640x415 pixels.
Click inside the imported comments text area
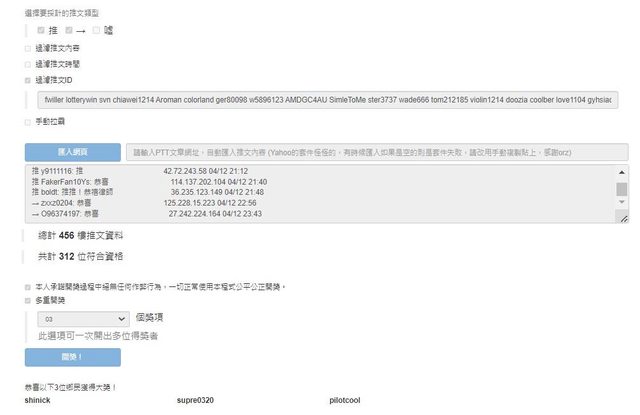tap(300, 193)
